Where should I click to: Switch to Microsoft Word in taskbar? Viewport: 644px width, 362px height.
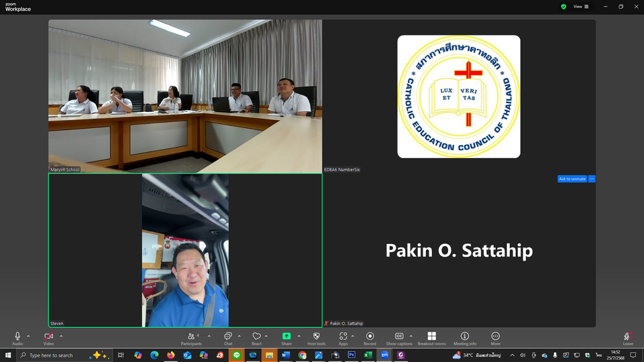286,355
